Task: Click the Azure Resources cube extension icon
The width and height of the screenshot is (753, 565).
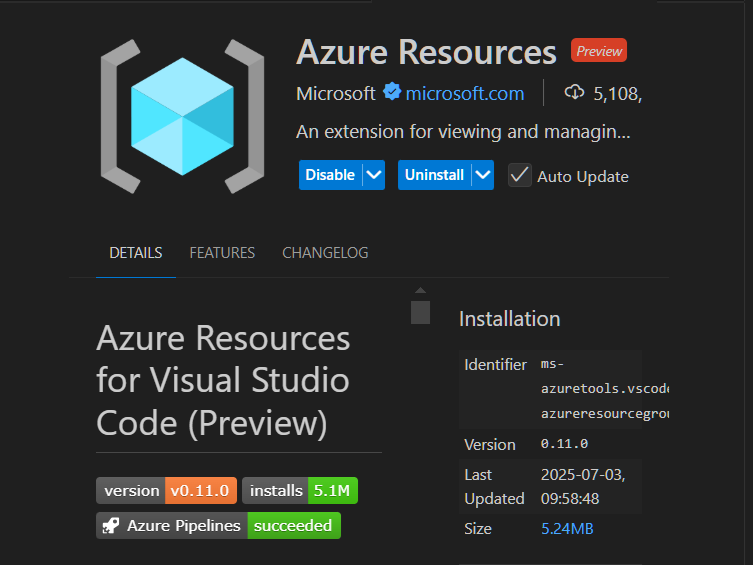Action: [x=182, y=116]
